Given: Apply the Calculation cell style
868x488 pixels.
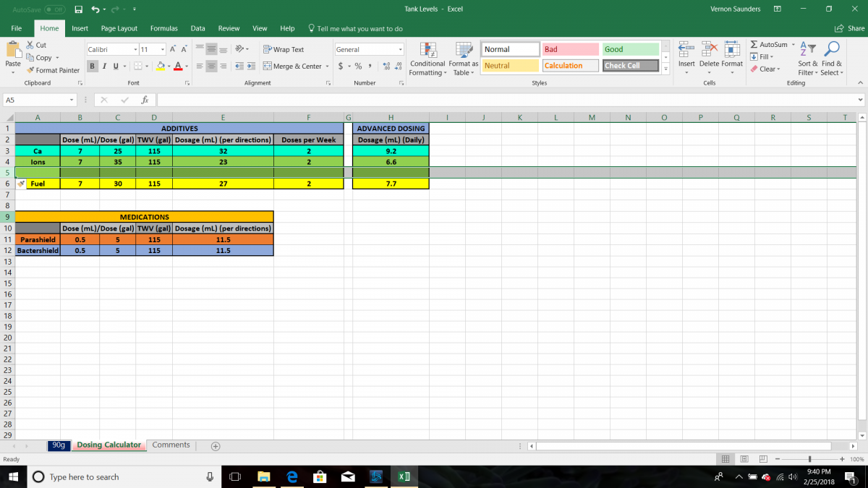Looking at the screenshot, I should pos(570,65).
